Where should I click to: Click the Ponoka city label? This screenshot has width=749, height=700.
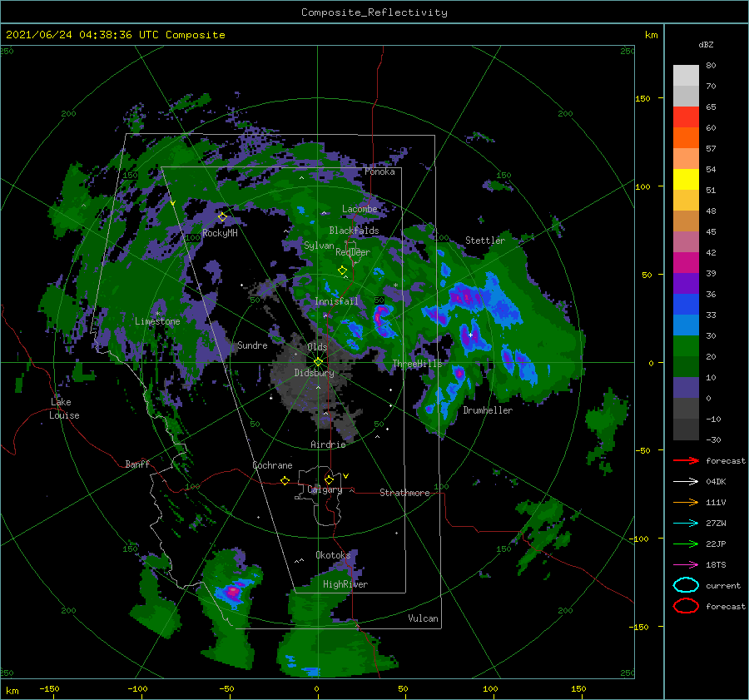[379, 171]
